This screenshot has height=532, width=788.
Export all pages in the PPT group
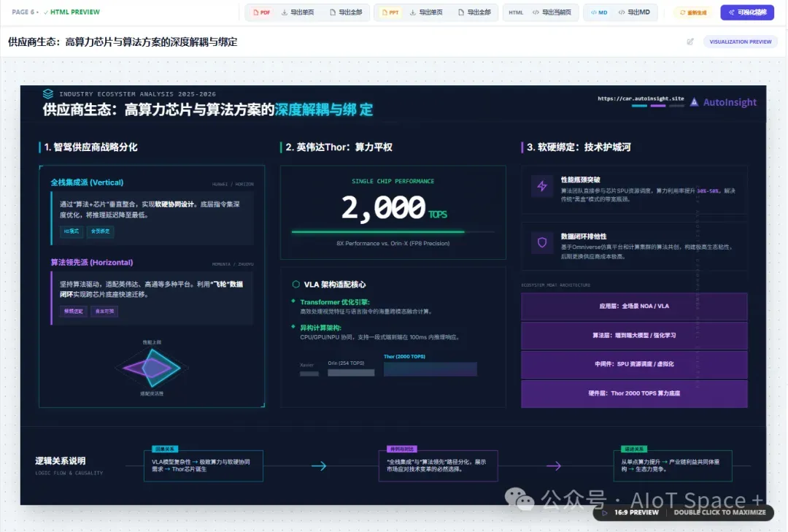coord(474,12)
